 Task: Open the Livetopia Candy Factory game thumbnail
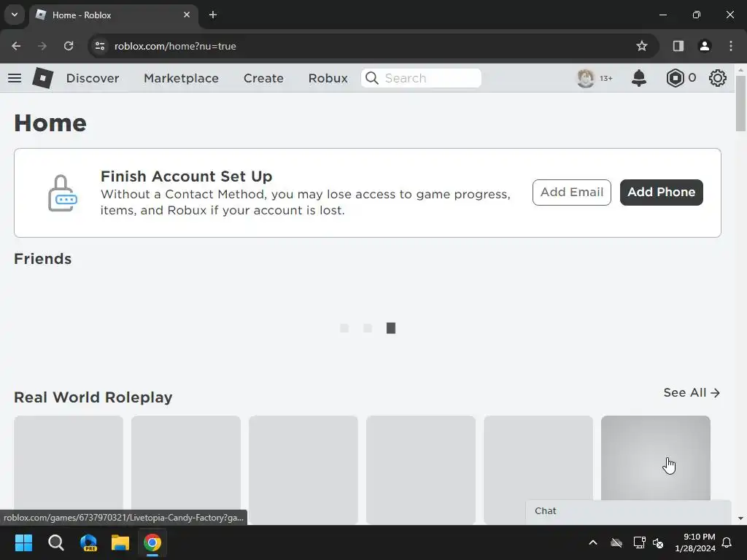656,458
